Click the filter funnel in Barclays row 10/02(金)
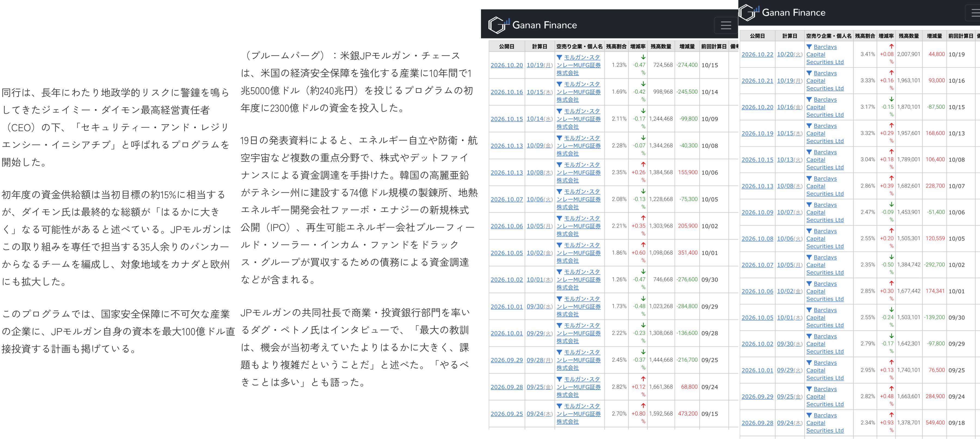The height and width of the screenshot is (439, 980). point(809,284)
